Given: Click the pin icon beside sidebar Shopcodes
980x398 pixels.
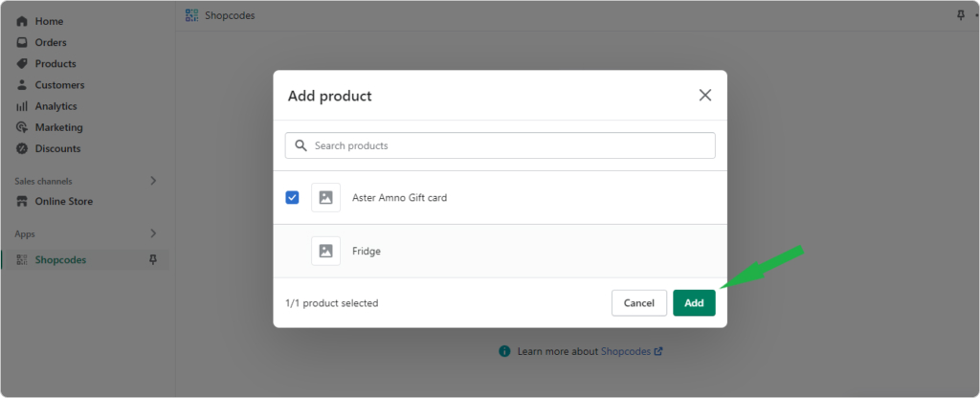Looking at the screenshot, I should (x=153, y=259).
